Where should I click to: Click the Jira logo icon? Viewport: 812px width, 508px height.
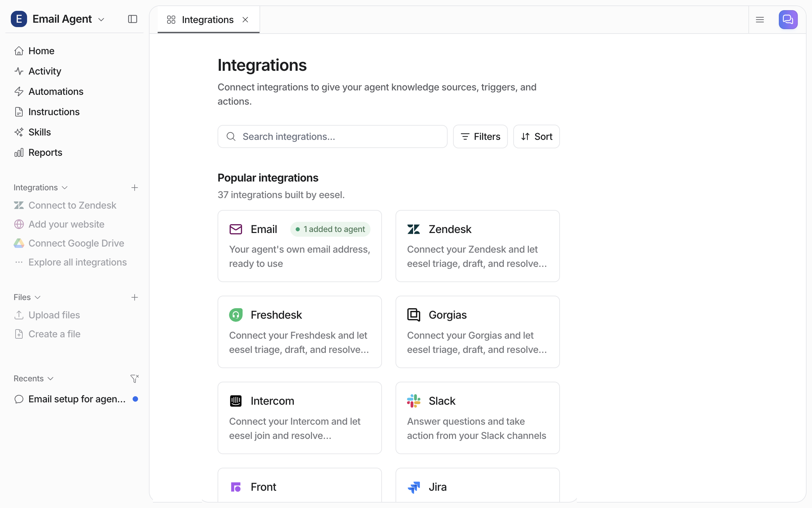tap(414, 487)
